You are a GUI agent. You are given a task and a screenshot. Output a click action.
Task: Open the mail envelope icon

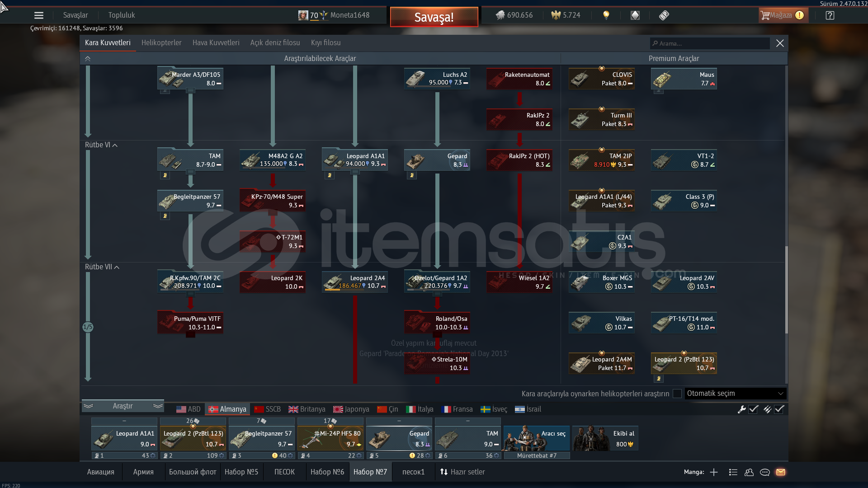point(781,472)
